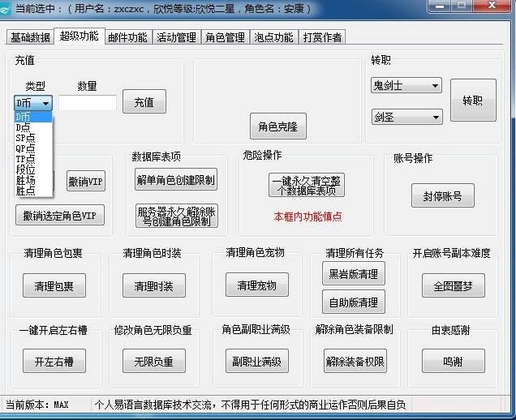
Task: Switch to the 基础数据 tab
Action: click(x=29, y=37)
